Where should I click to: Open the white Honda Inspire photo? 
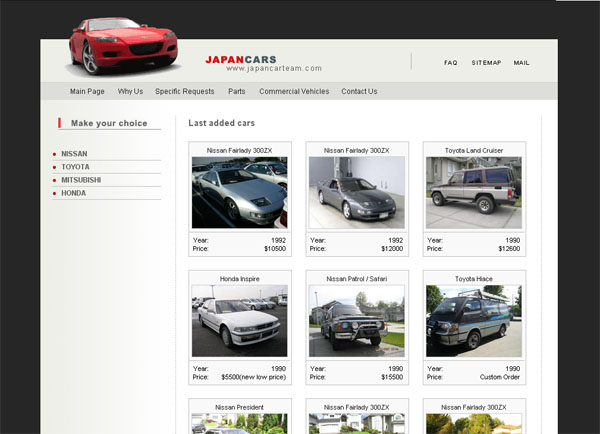point(240,321)
